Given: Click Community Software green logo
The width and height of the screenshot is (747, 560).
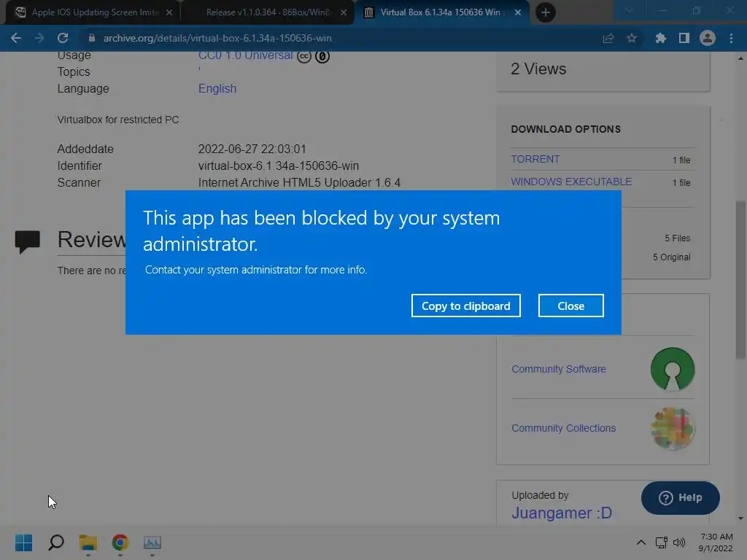Looking at the screenshot, I should [672, 369].
